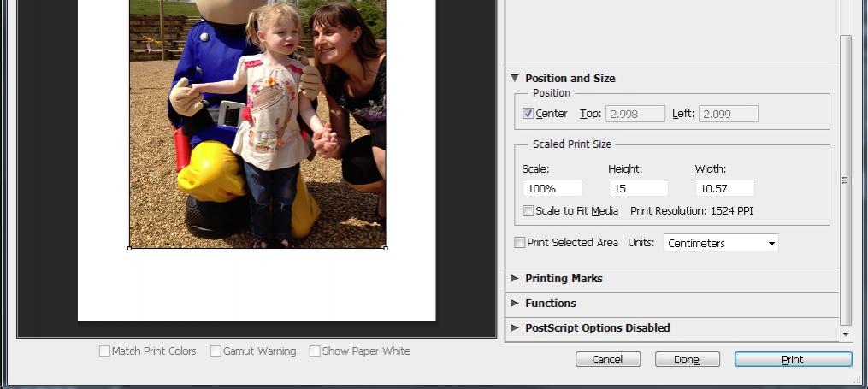Click the Done button

pos(688,359)
